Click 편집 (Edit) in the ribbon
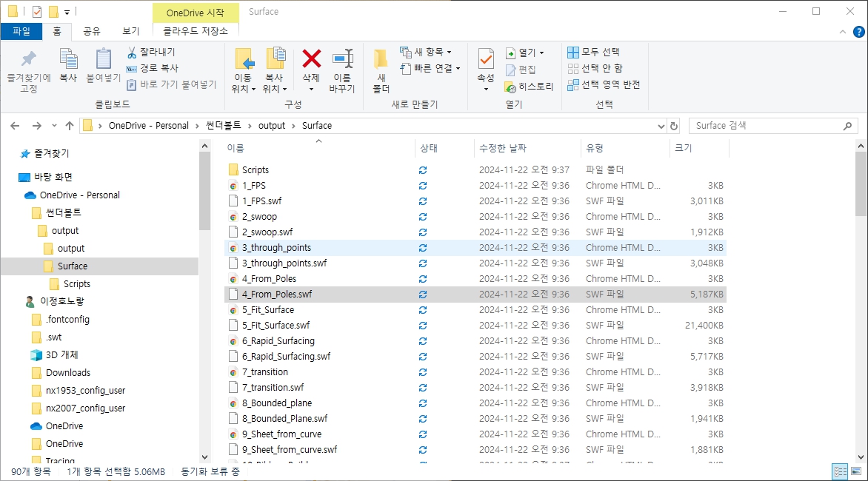 pos(521,70)
